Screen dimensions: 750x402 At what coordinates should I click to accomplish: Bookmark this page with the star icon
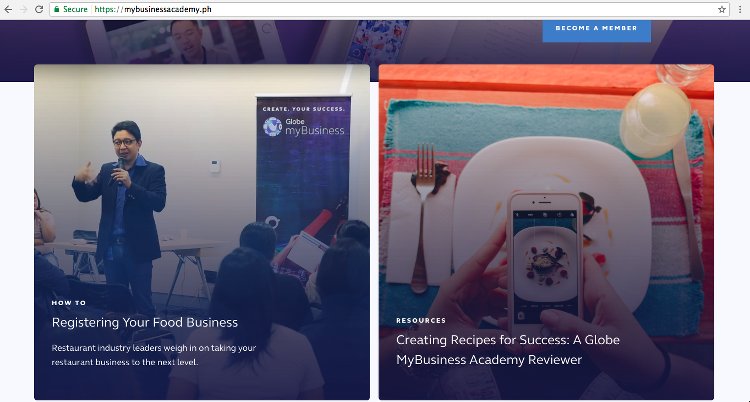[x=722, y=10]
